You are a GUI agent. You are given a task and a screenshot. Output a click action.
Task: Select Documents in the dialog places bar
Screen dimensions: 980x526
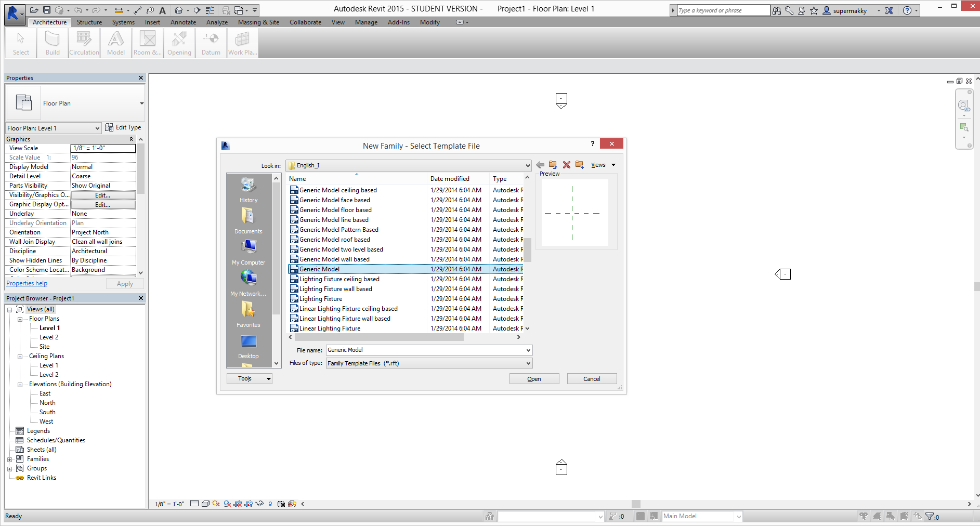[249, 221]
